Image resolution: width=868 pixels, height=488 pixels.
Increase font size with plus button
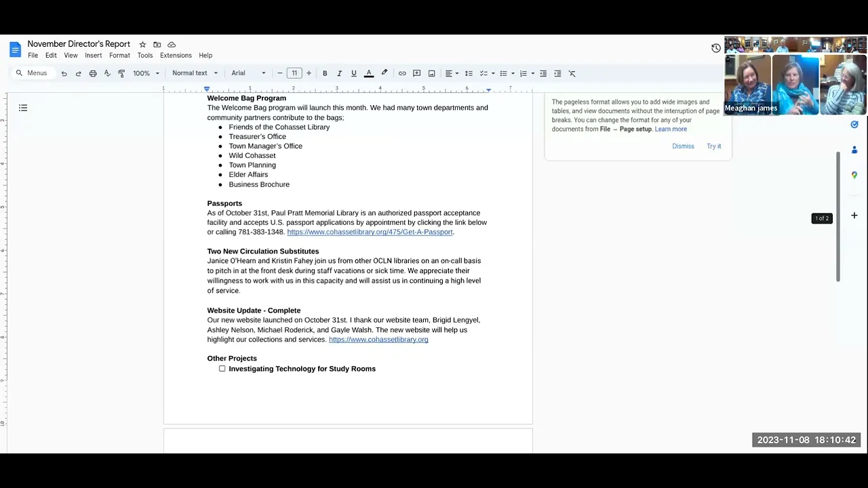pyautogui.click(x=309, y=73)
